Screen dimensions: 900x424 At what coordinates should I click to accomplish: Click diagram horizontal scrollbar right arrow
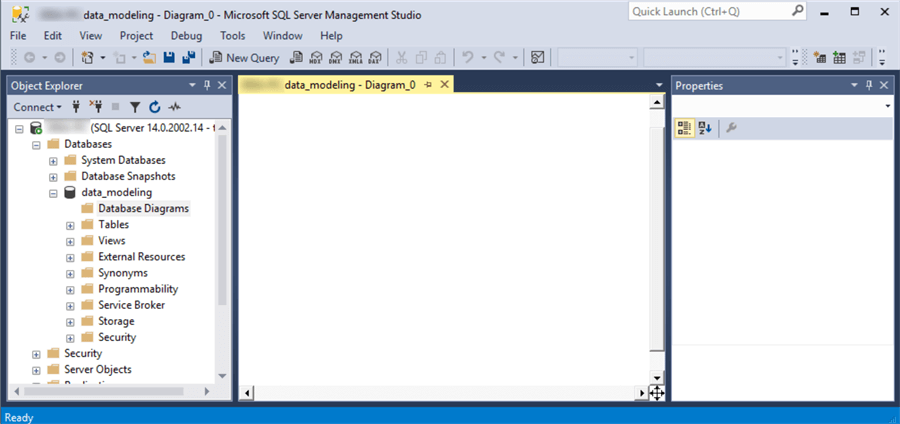(643, 394)
